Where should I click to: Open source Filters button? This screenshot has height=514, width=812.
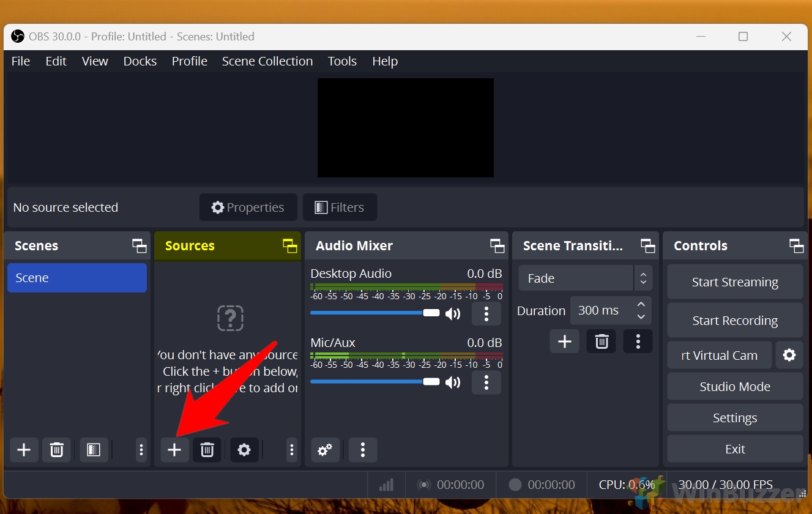(340, 207)
